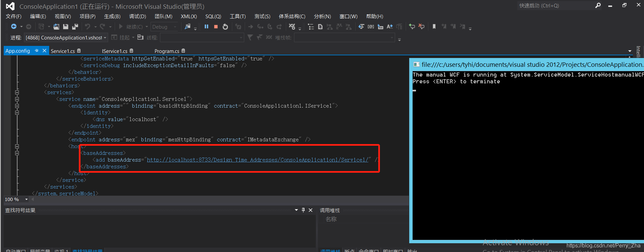Open the 查找符号结果 window position dropdown arrow

296,210
